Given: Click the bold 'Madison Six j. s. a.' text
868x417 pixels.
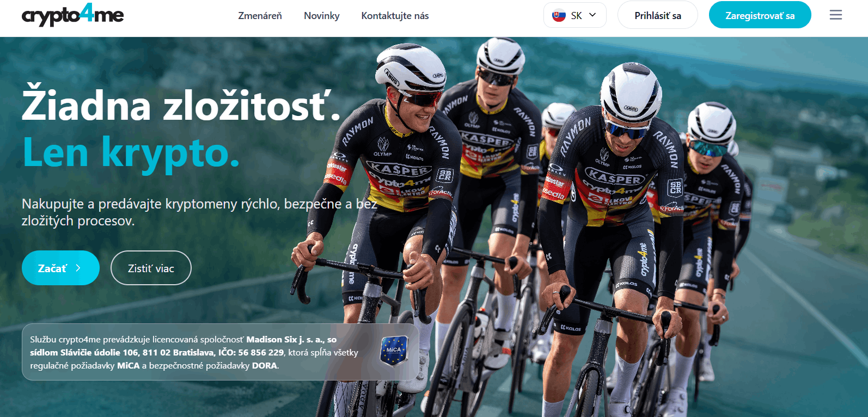Looking at the screenshot, I should tap(291, 339).
